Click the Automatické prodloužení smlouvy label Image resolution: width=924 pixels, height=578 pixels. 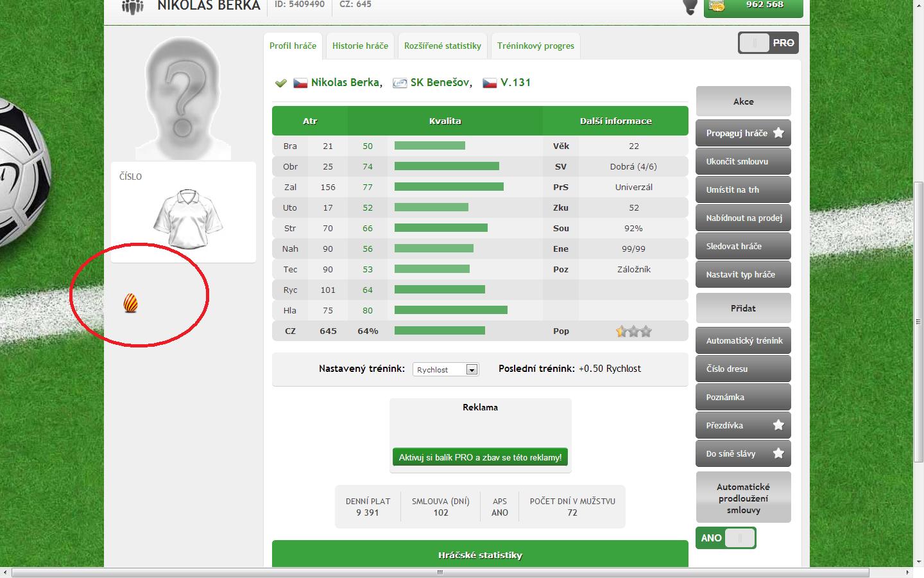pyautogui.click(x=743, y=498)
